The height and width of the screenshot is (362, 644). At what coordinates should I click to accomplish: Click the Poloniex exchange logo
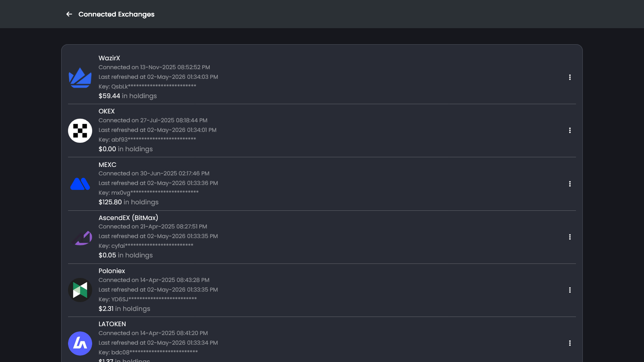pyautogui.click(x=80, y=290)
